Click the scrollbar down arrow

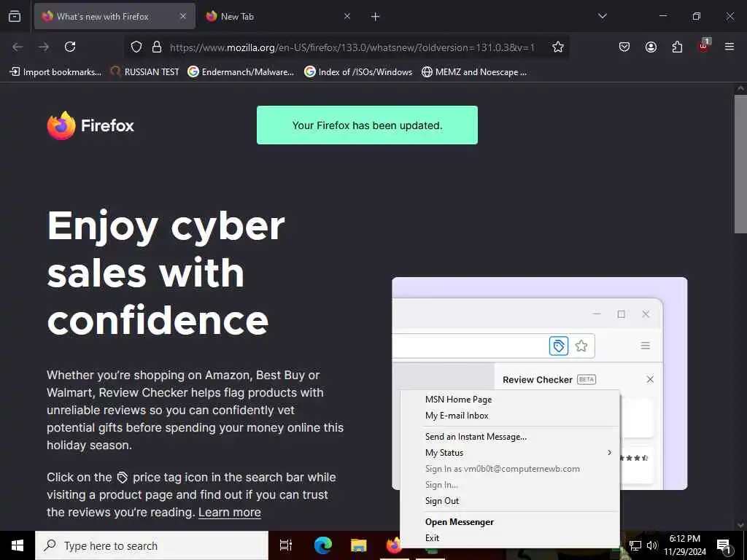coord(740,525)
